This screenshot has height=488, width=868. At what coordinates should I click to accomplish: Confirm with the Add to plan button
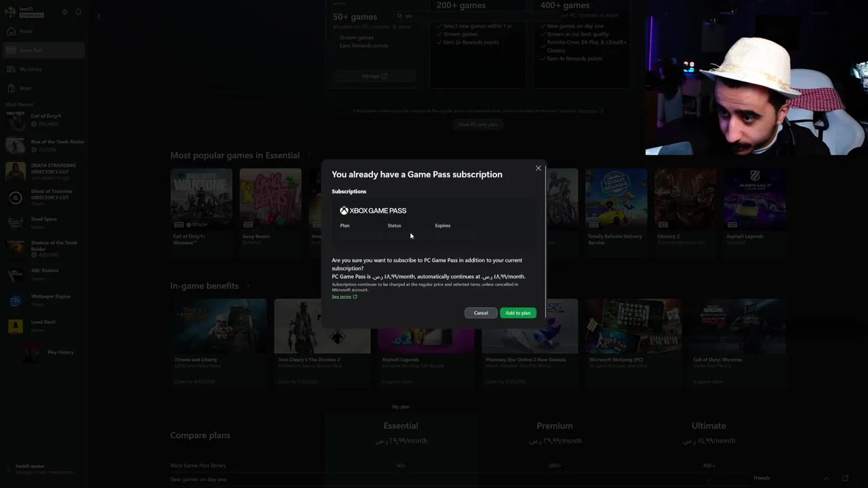(518, 312)
